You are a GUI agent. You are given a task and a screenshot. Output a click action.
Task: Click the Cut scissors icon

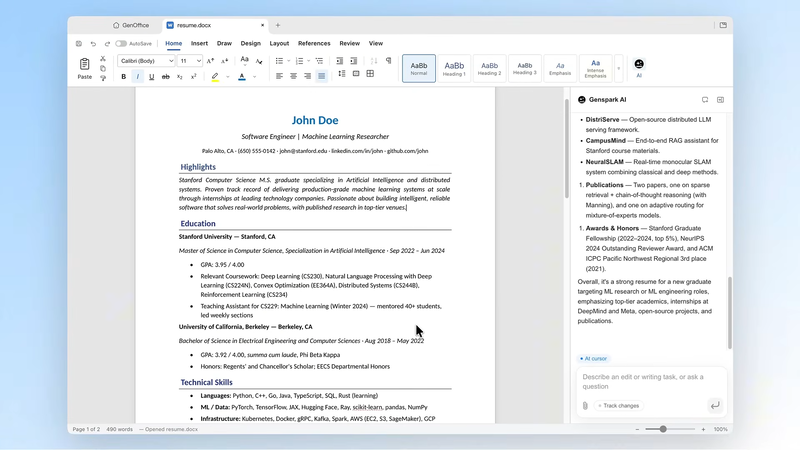(103, 59)
